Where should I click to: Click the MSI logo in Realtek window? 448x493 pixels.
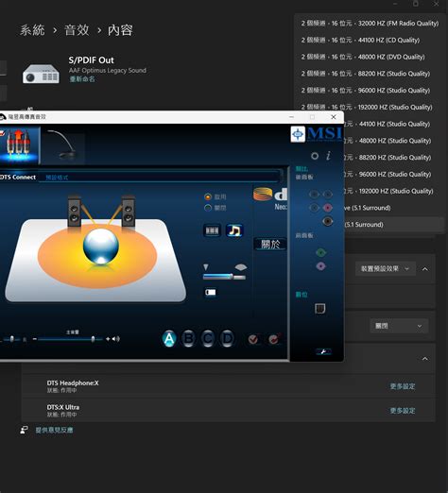click(317, 134)
